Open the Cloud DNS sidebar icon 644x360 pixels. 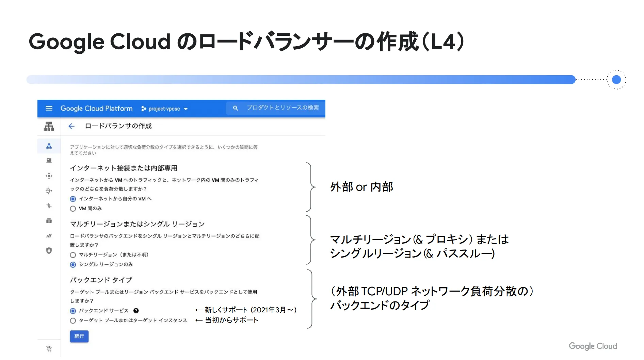pyautogui.click(x=49, y=161)
